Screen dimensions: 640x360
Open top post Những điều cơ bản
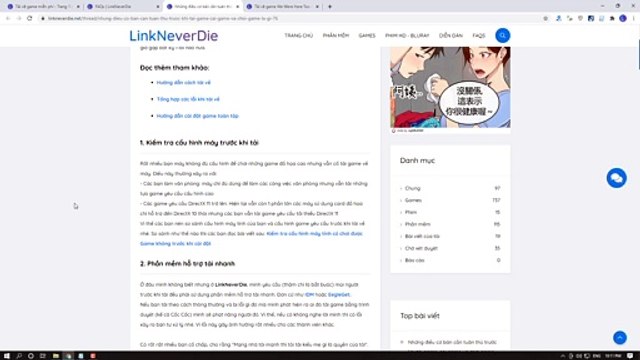coord(452,342)
